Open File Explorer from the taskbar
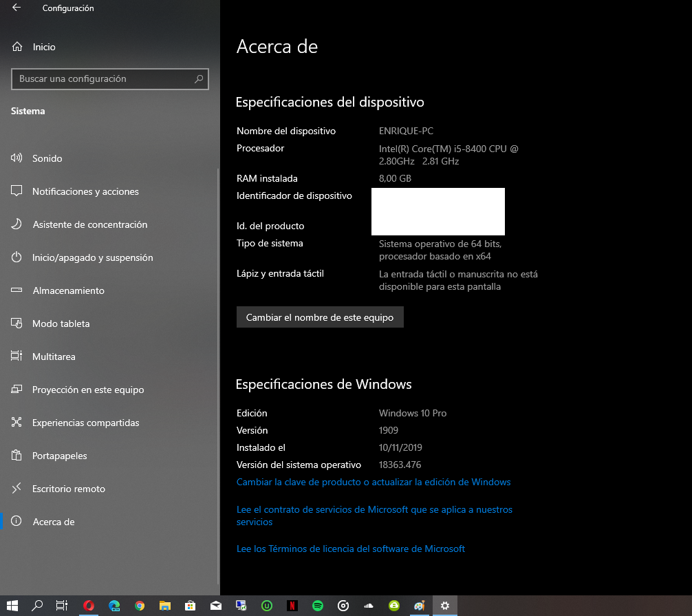Screen dimensions: 692x616 (165, 606)
